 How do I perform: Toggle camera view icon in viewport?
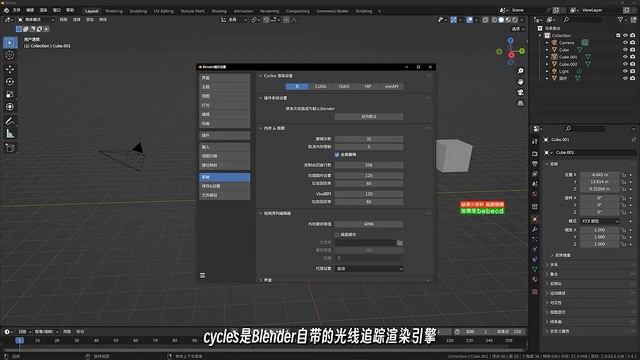520,93
